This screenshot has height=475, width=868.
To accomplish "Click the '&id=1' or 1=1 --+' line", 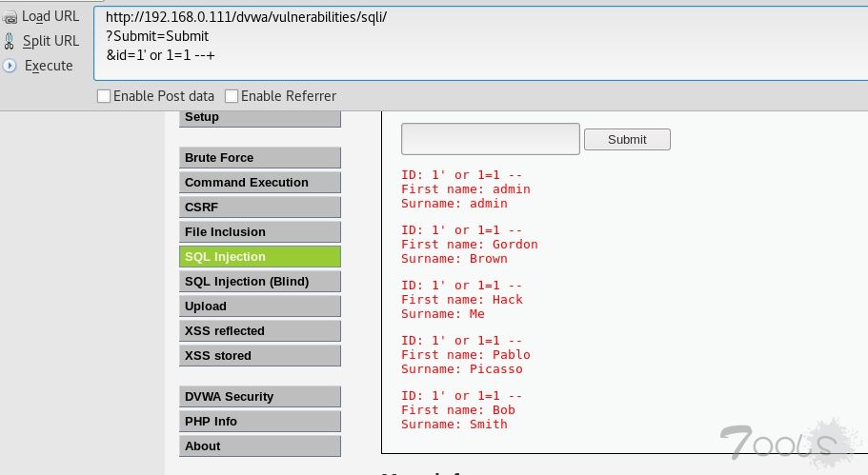I will click(160, 55).
